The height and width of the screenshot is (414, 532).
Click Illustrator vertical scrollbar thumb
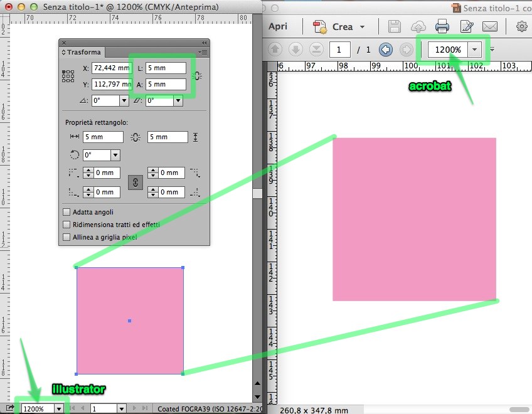coord(257,193)
